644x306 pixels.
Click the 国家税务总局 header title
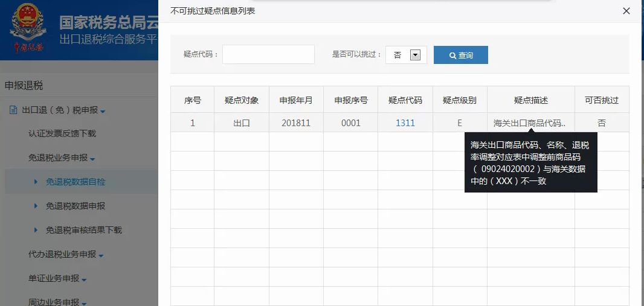(x=108, y=22)
